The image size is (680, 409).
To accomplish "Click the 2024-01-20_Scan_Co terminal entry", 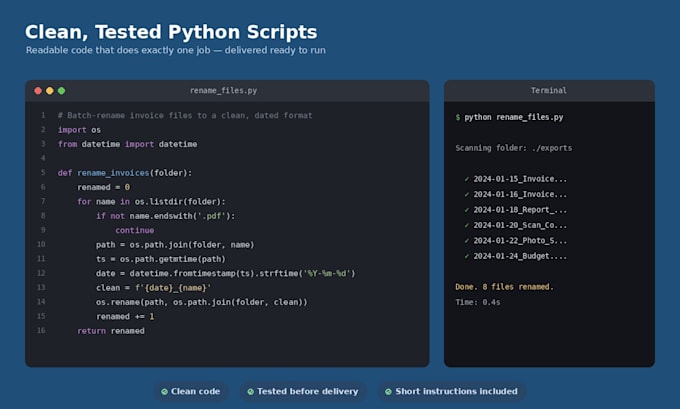I will [520, 226].
